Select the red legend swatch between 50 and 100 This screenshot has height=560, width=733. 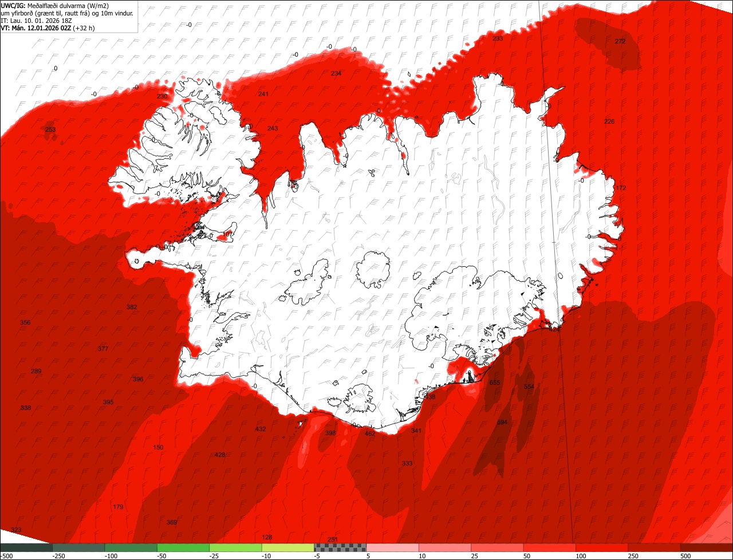(550, 547)
